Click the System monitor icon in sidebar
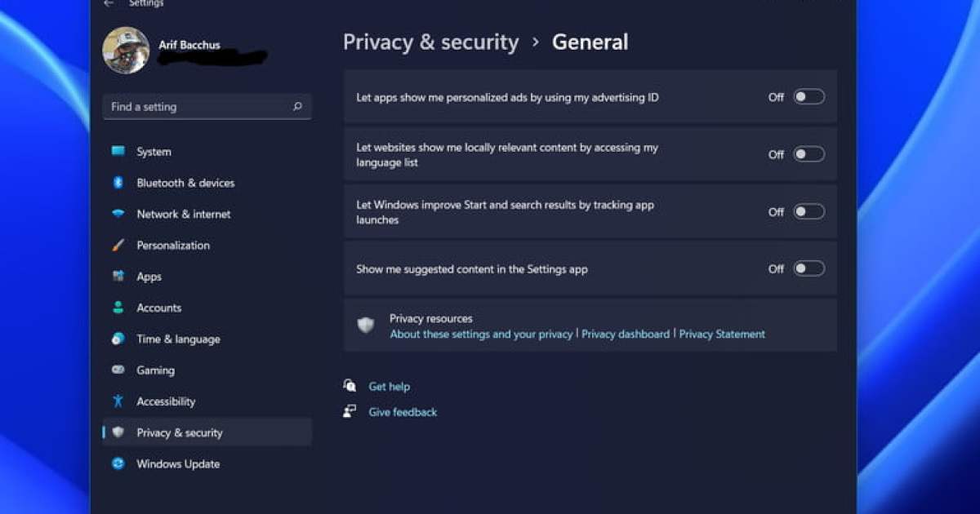980x514 pixels. click(x=118, y=151)
